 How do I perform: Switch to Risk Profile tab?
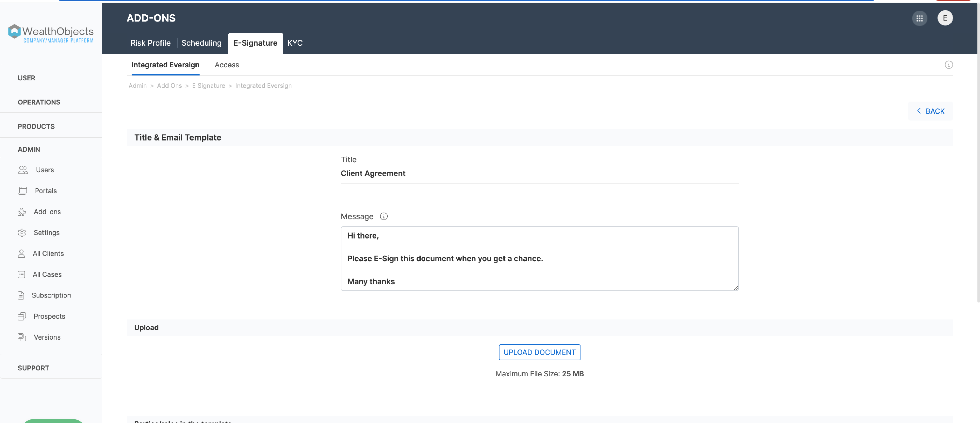(x=151, y=43)
